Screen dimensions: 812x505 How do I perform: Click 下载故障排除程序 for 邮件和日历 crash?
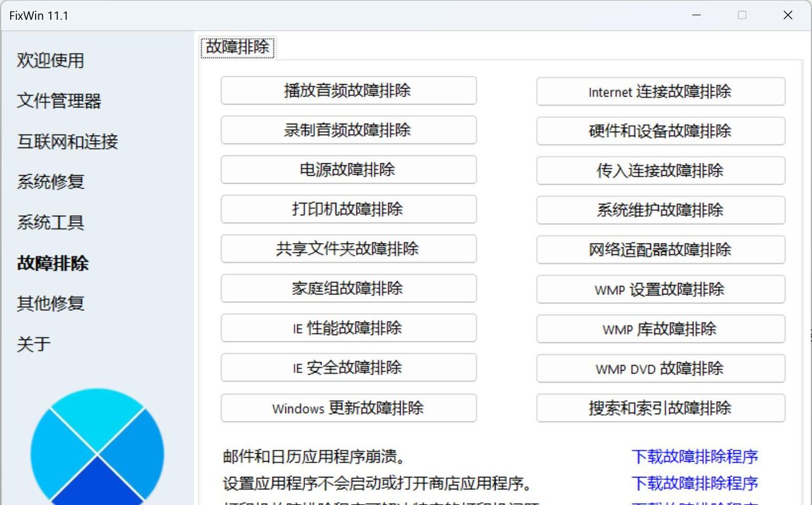pos(694,456)
